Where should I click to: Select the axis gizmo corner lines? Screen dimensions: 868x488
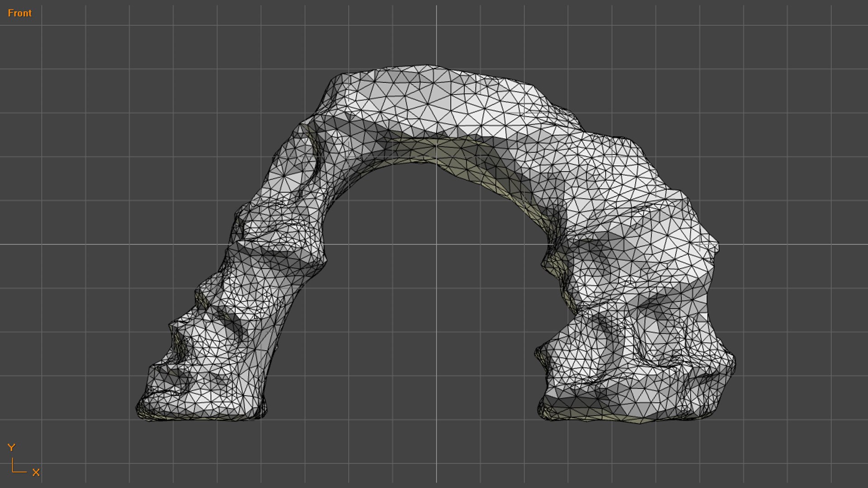[x=19, y=465]
